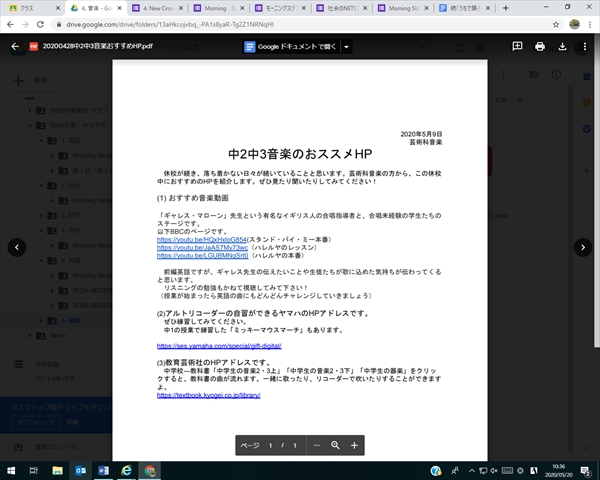Zoom in with the plus button
600x480 pixels.
click(x=354, y=445)
